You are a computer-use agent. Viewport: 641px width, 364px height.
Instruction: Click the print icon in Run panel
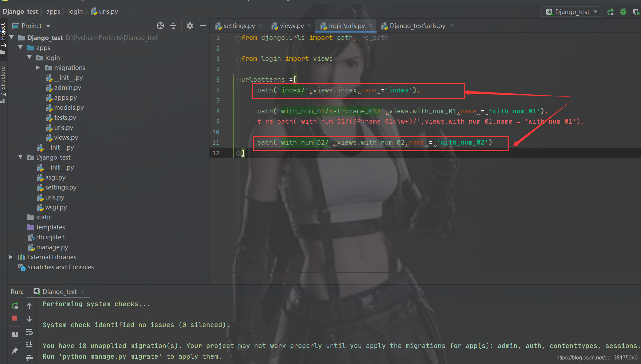pyautogui.click(x=29, y=358)
